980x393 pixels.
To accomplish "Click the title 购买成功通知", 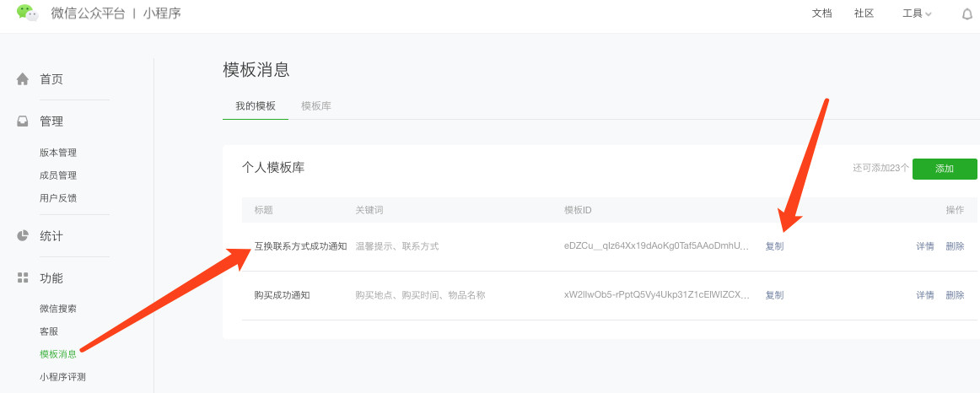I will pyautogui.click(x=282, y=295).
